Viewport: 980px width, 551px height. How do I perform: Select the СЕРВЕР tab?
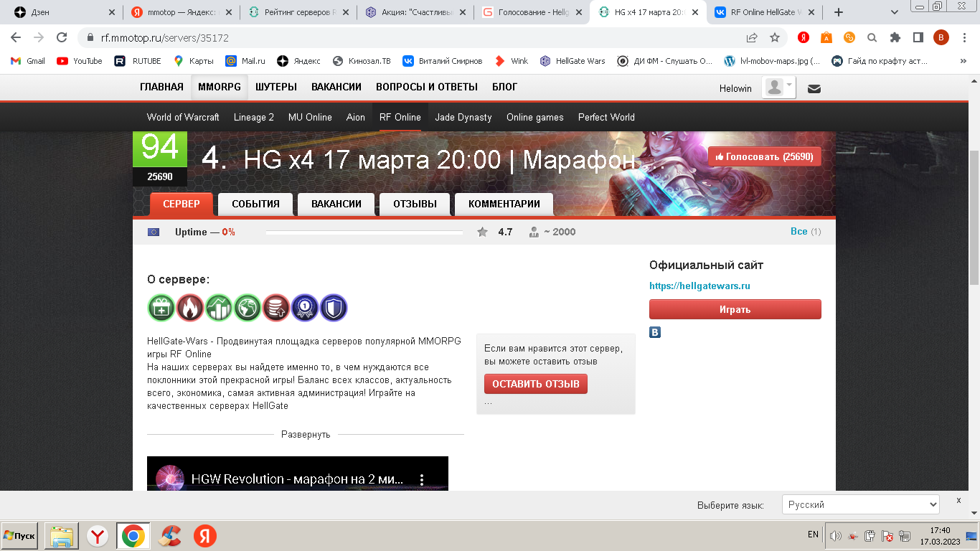(182, 204)
